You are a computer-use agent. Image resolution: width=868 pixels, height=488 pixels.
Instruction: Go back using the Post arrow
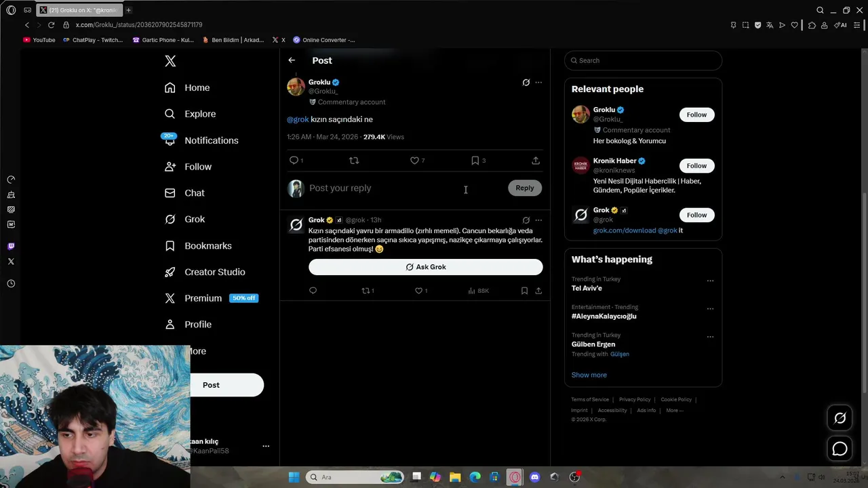[x=292, y=60]
